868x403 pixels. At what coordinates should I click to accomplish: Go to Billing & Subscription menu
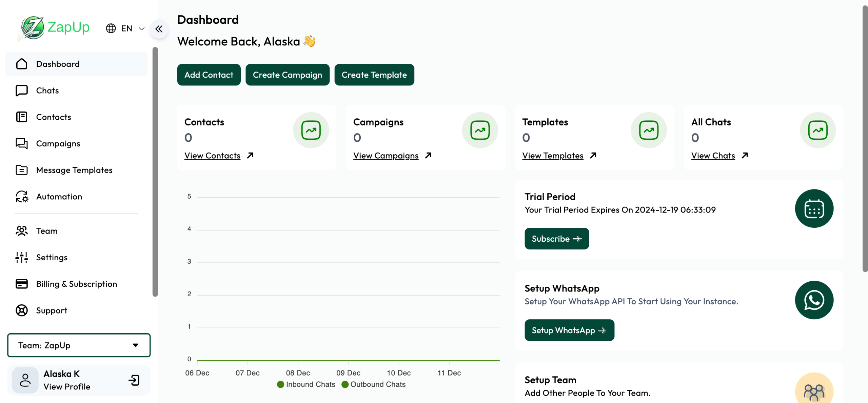click(76, 284)
